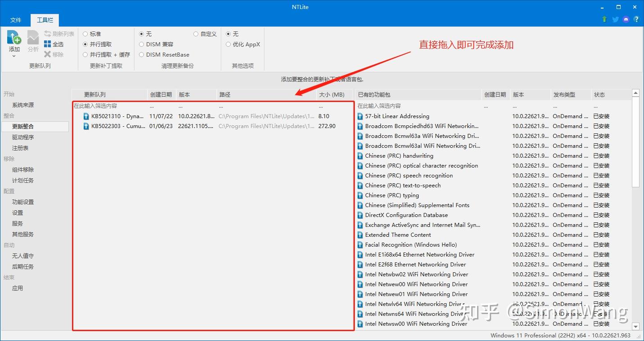The image size is (644, 341).
Task: Open the 驱动程序 page in sidebar
Action: (23, 137)
